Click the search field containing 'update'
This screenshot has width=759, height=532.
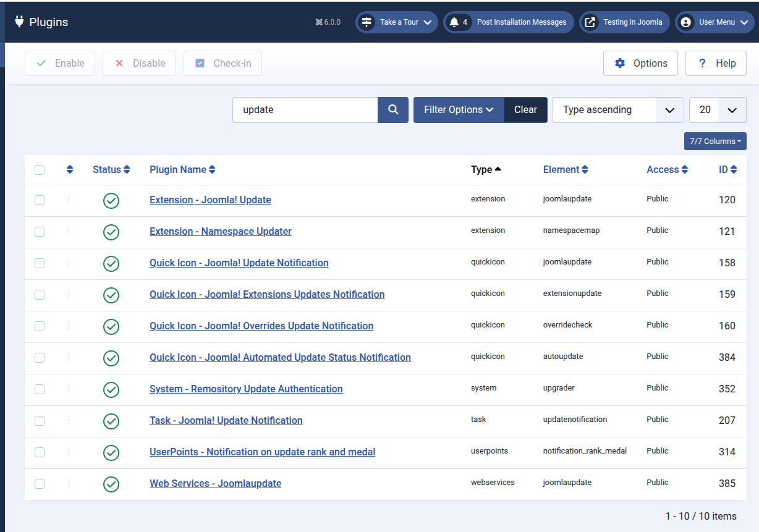point(305,110)
